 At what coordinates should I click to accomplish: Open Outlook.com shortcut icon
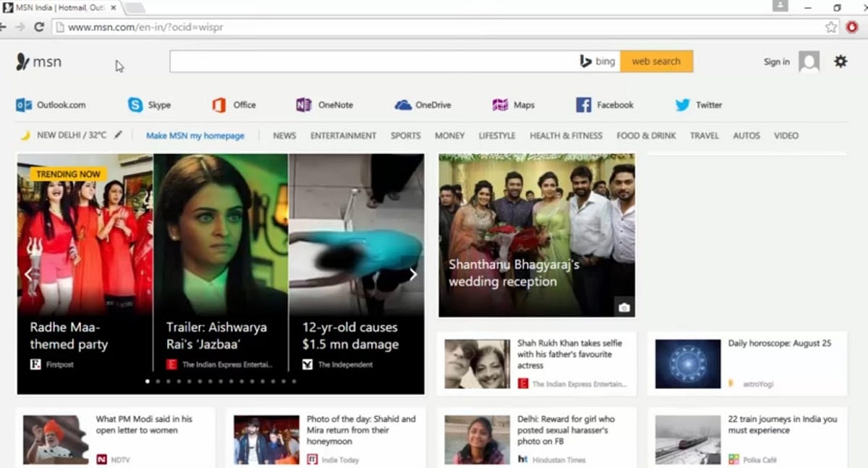(x=24, y=105)
